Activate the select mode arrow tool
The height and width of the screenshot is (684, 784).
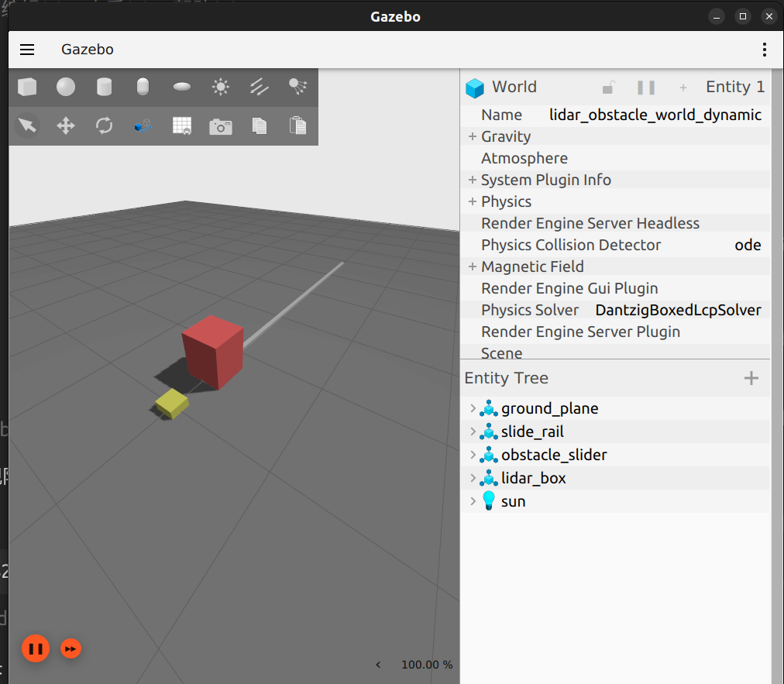[x=27, y=125]
